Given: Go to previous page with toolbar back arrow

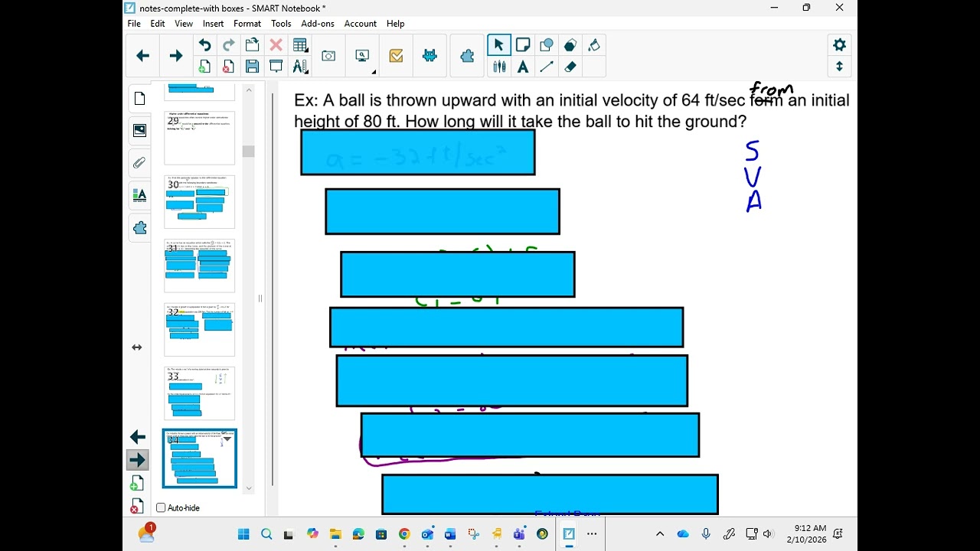Looking at the screenshot, I should tap(142, 56).
